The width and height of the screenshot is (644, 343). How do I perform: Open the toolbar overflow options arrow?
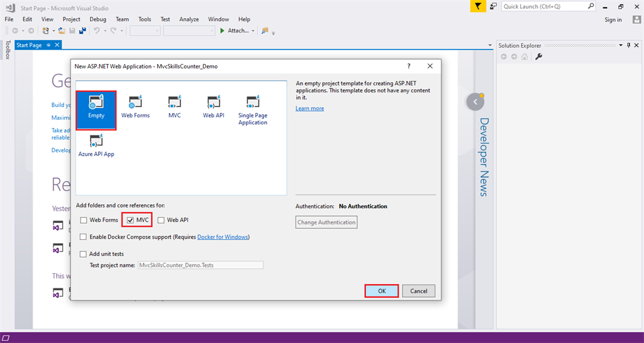click(274, 33)
